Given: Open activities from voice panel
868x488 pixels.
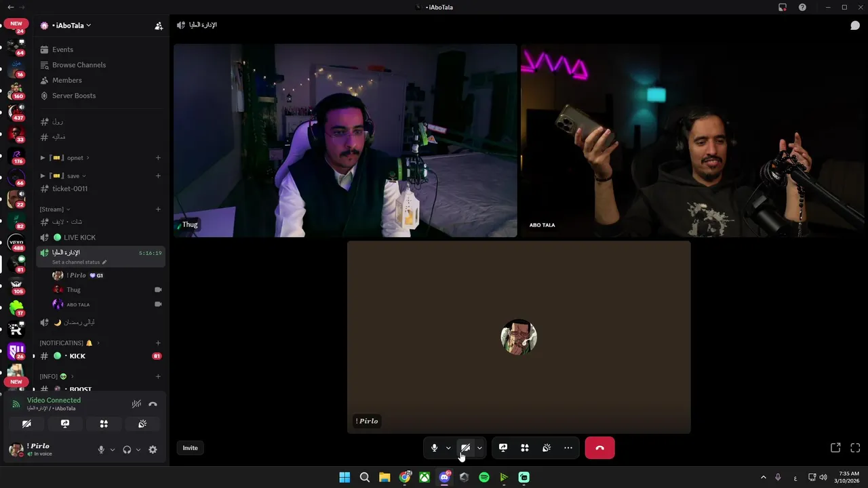Looking at the screenshot, I should [104, 424].
